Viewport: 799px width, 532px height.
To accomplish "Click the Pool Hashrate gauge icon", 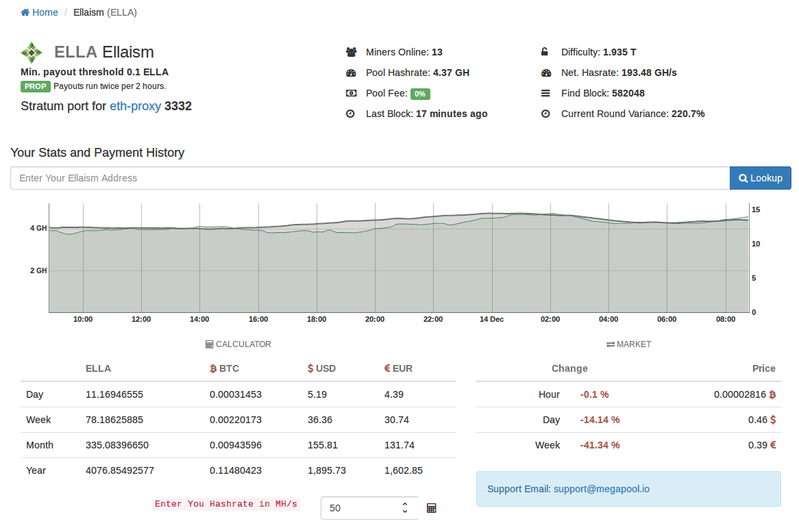I will tap(351, 73).
